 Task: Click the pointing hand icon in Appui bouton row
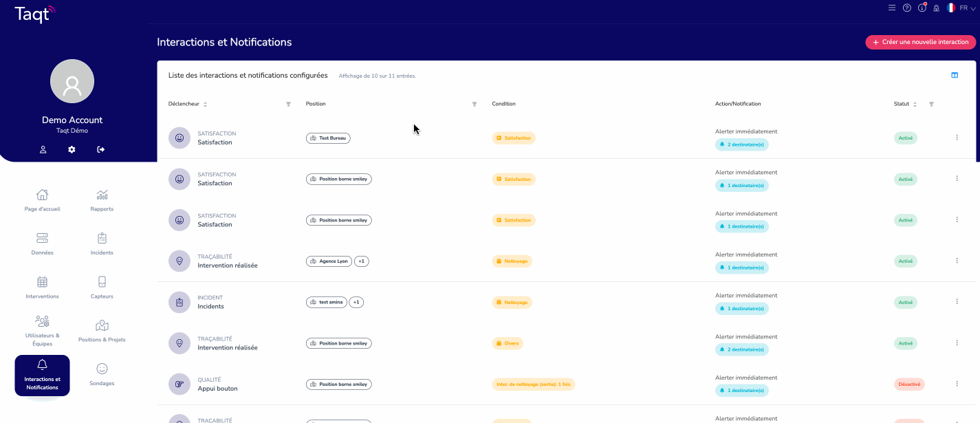pyautogui.click(x=179, y=384)
